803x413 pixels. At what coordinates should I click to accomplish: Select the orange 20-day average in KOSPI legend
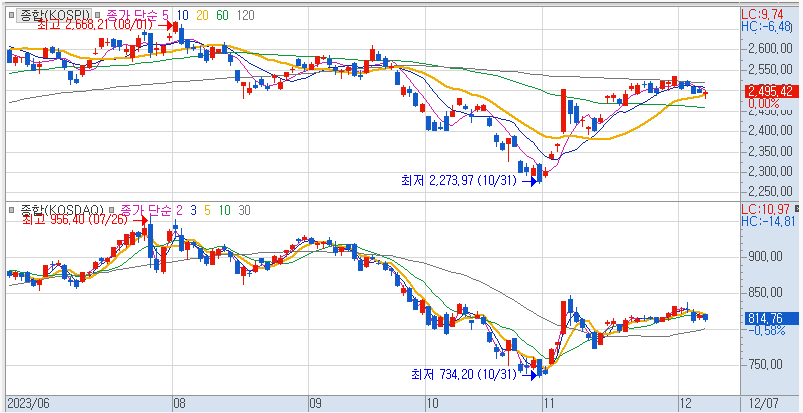201,15
